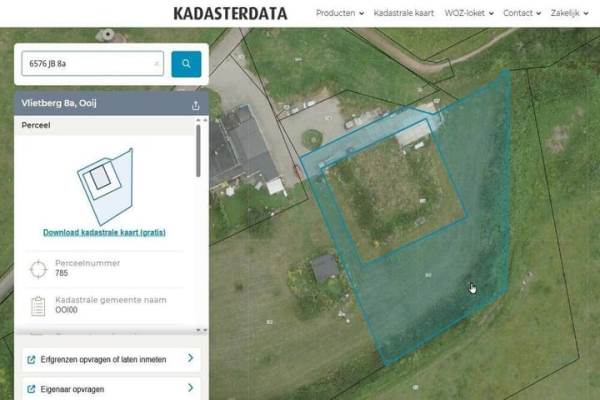Click Download kadastrale kaart (gratis) link
The width and height of the screenshot is (600, 400).
(x=104, y=232)
